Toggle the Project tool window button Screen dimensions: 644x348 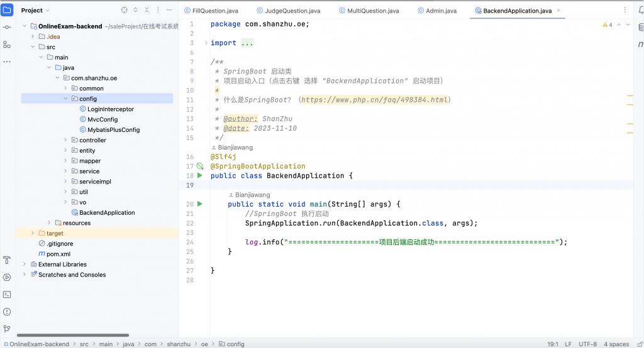(7, 11)
